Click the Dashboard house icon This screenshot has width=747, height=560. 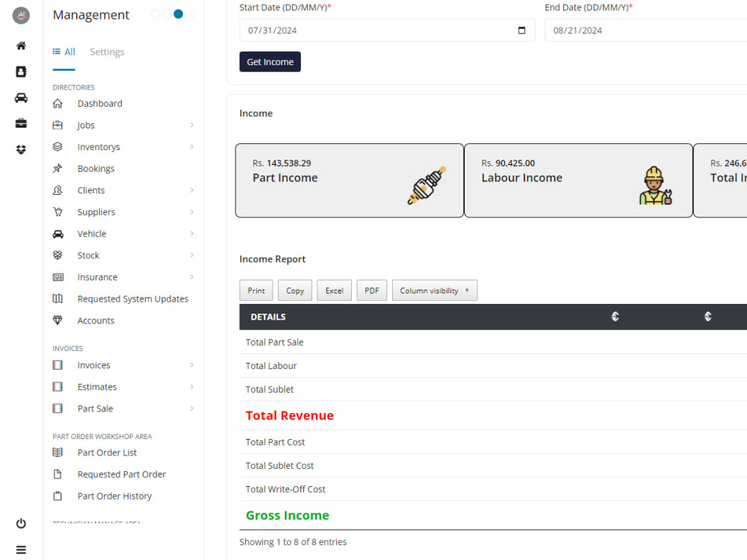pos(58,103)
